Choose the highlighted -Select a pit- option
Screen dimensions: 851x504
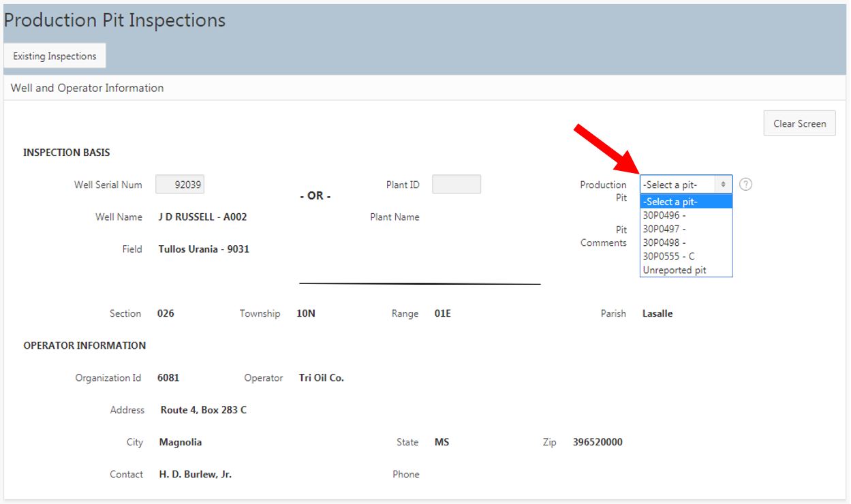pyautogui.click(x=685, y=202)
